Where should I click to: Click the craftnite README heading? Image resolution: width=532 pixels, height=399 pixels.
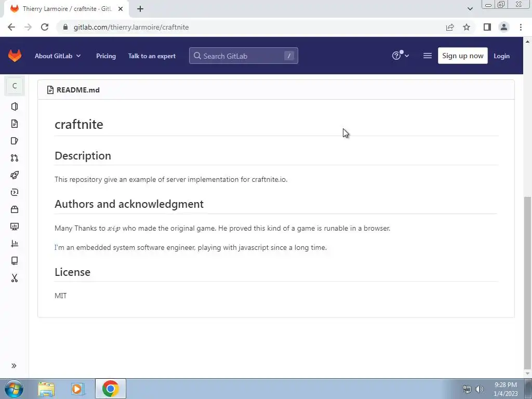pos(79,124)
